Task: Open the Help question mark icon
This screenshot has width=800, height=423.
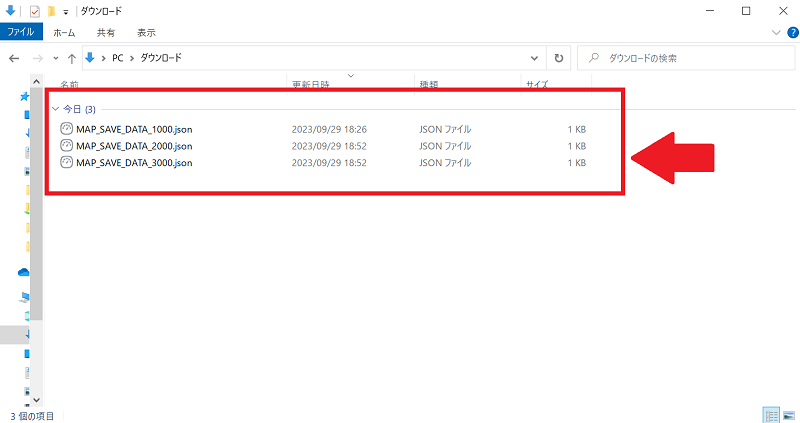Action: [789, 32]
